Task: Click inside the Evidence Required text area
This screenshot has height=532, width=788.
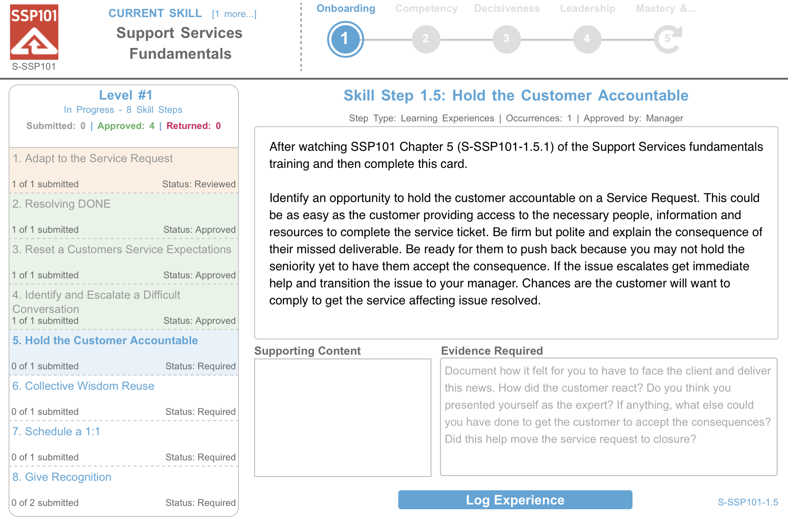Action: [x=608, y=417]
